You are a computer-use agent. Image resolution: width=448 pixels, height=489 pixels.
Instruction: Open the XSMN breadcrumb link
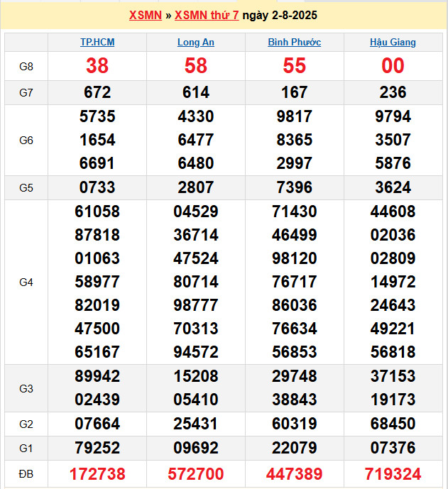(146, 15)
